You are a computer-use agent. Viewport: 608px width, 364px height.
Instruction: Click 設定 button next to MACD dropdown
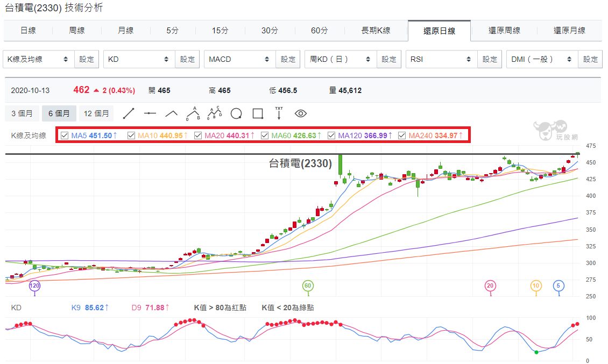tap(288, 59)
